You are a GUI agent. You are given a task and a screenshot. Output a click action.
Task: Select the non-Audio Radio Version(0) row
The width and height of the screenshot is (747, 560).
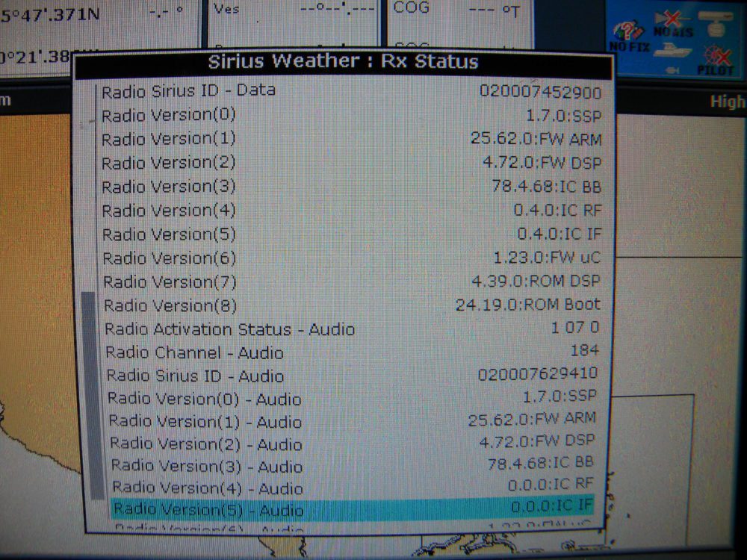point(352,115)
